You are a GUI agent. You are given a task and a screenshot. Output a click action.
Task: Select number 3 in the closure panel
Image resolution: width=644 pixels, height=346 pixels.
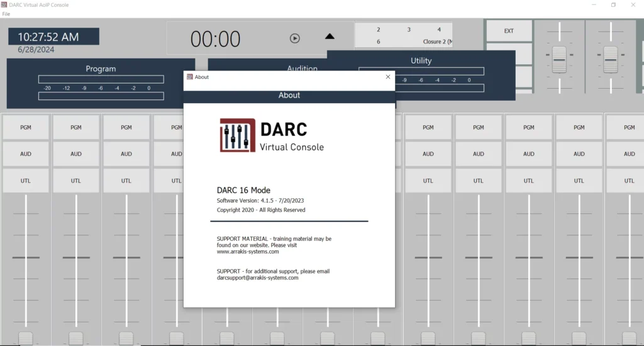click(x=409, y=30)
